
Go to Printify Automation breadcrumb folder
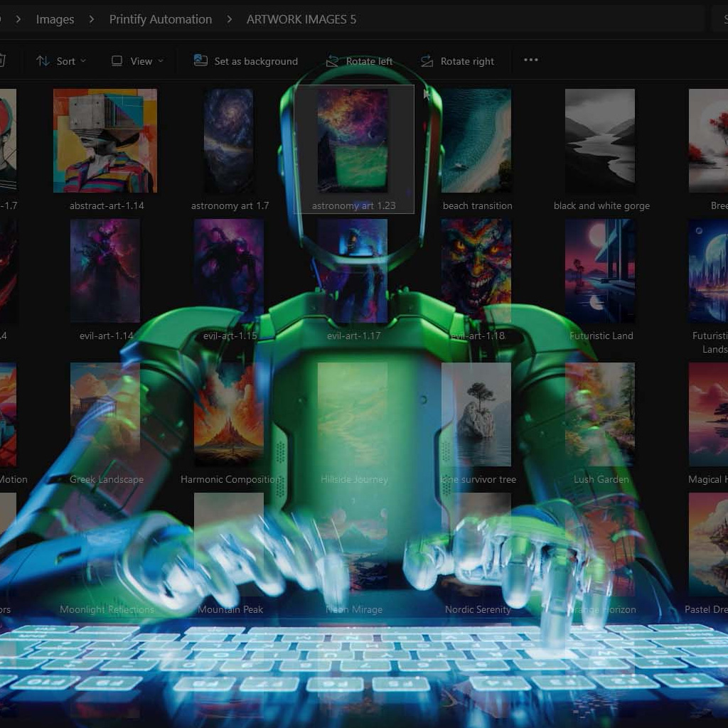click(160, 19)
